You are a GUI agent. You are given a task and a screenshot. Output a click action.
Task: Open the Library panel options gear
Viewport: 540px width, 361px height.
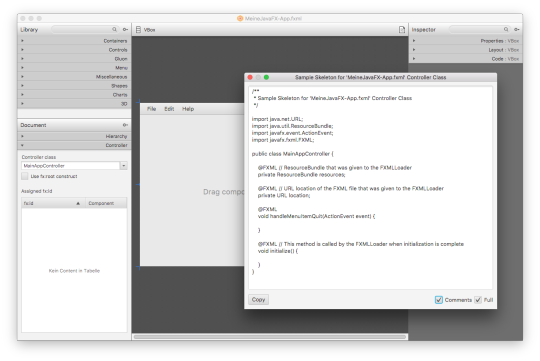[x=125, y=30]
